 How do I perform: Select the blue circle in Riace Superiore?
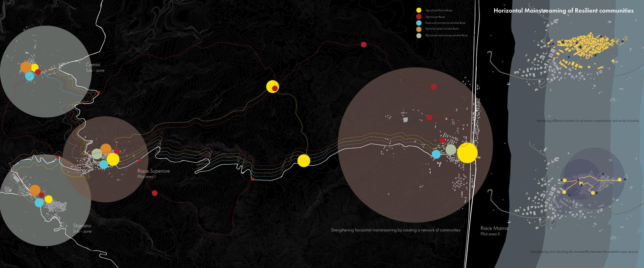coord(104,164)
